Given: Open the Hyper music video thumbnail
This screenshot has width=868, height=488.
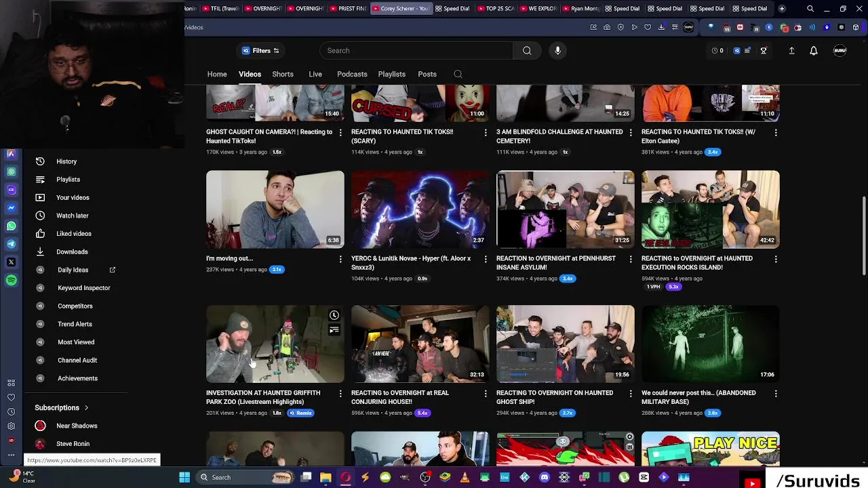Looking at the screenshot, I should click(420, 209).
